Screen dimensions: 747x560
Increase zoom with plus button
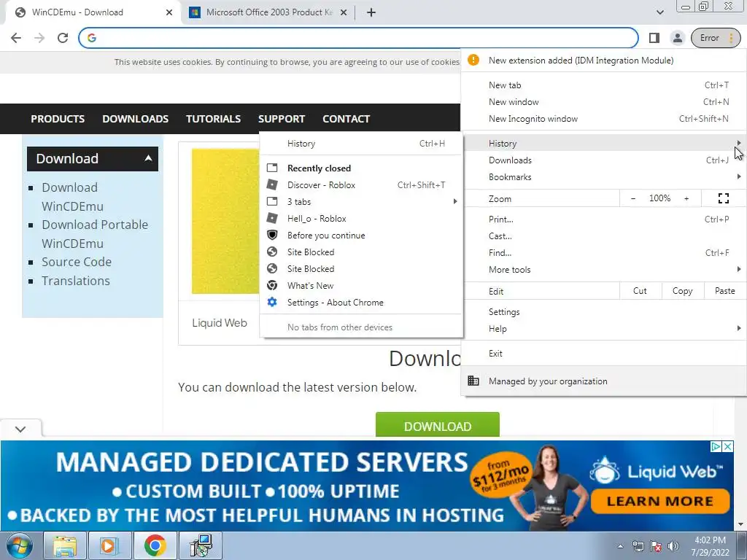pos(686,198)
